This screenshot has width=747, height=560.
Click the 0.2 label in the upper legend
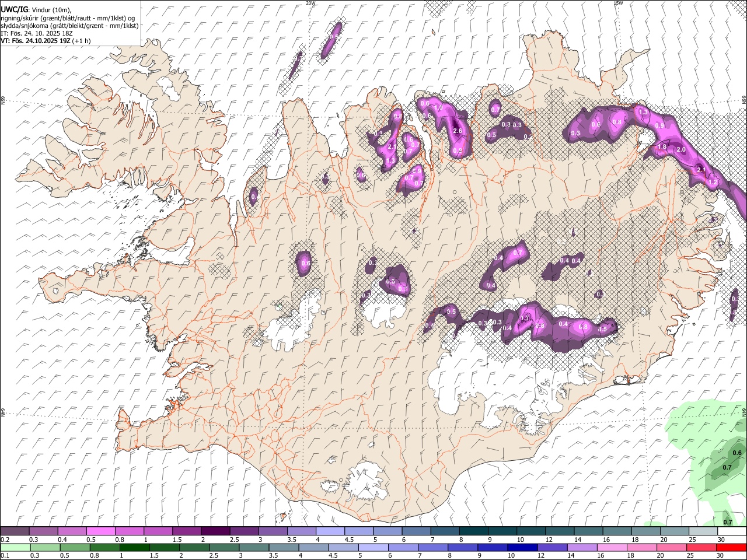6,540
